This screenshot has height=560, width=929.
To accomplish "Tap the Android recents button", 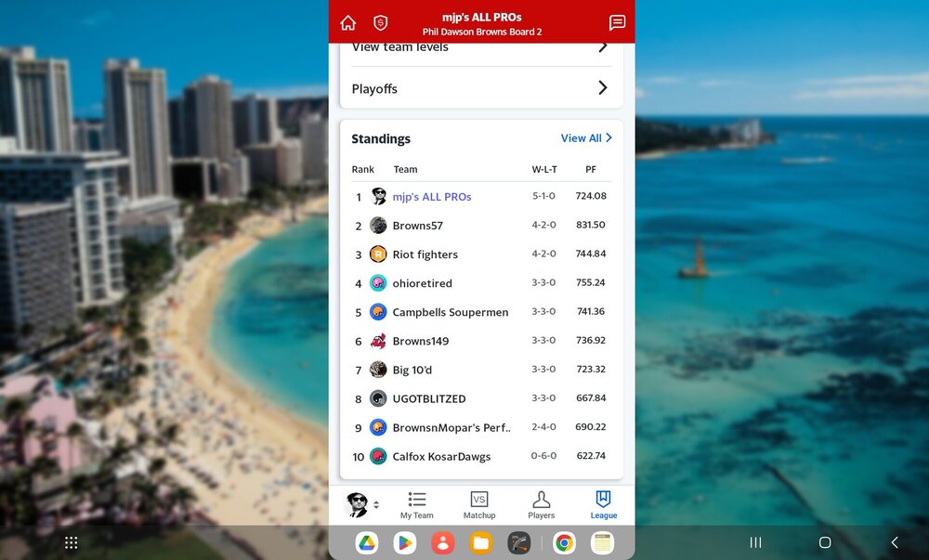I will click(x=755, y=543).
